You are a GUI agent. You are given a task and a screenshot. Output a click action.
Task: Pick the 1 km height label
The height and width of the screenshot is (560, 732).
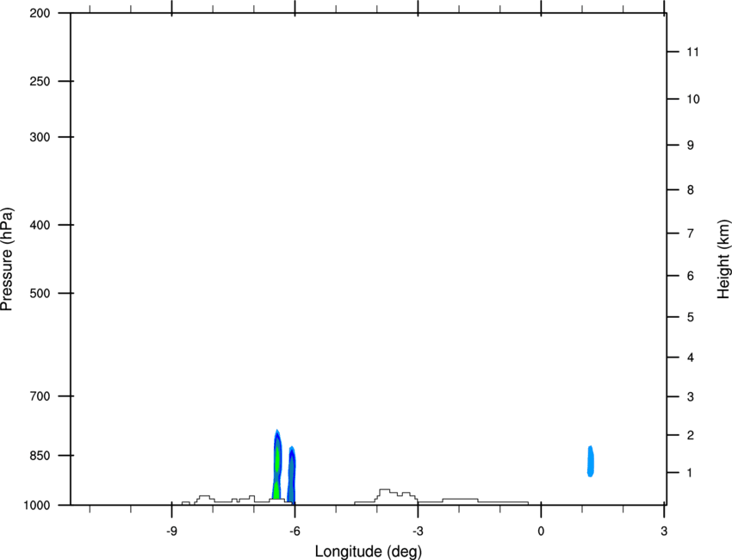[x=690, y=473]
